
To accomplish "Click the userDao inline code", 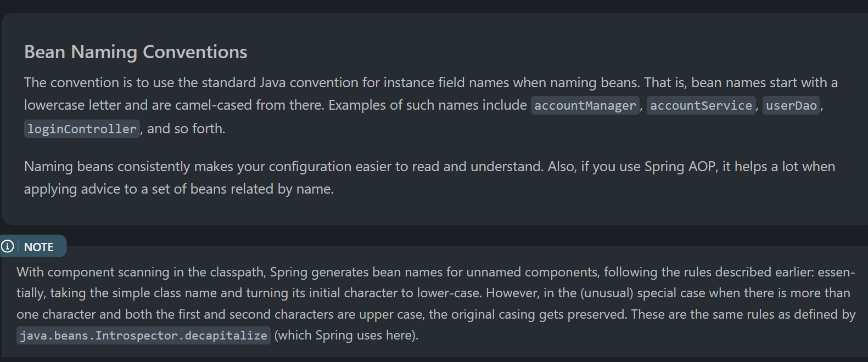I will [x=791, y=105].
